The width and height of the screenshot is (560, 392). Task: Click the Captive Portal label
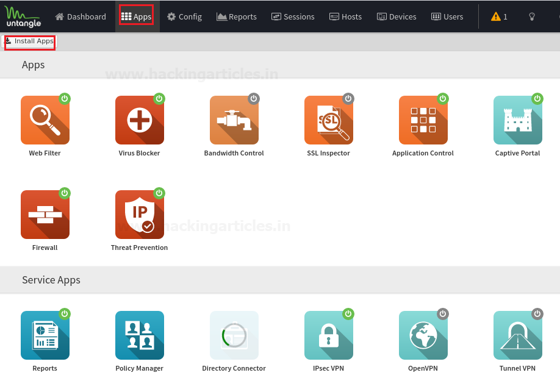(517, 153)
